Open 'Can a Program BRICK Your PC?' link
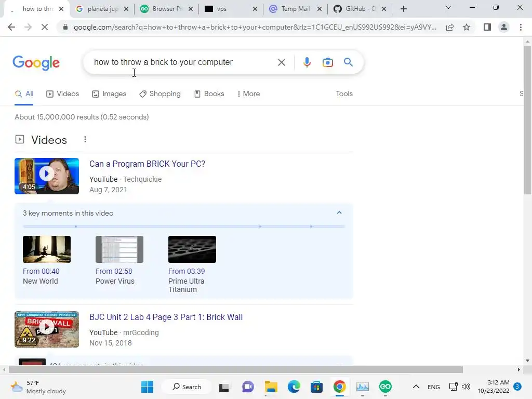 [147, 164]
